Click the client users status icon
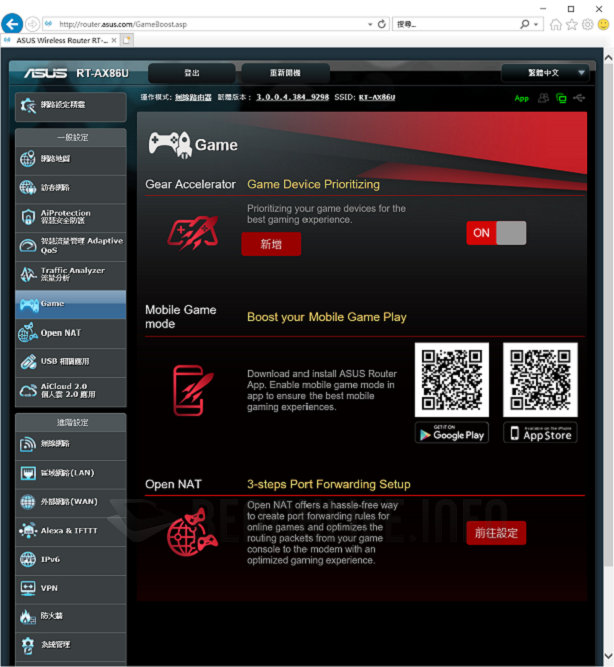 [x=543, y=98]
